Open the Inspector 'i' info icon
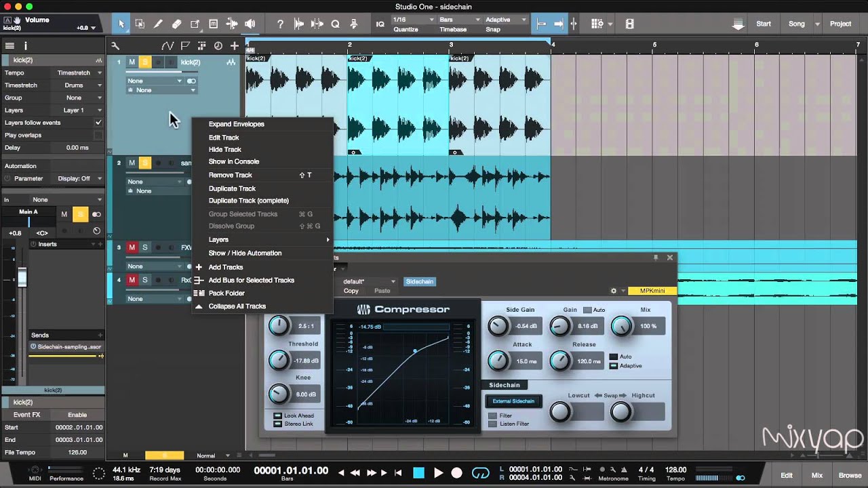The width and height of the screenshot is (868, 488). pos(26,46)
